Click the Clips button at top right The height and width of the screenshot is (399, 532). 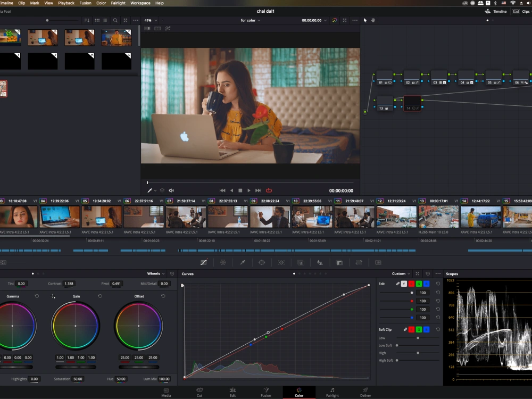click(521, 11)
